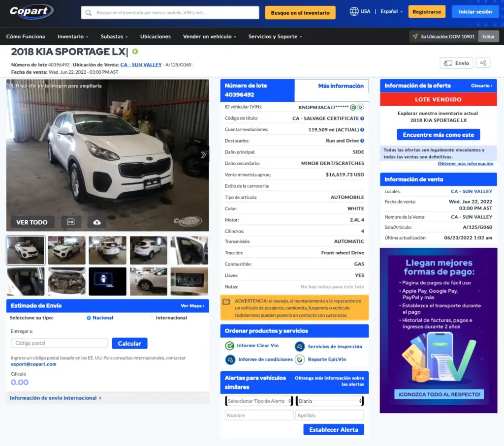The width and height of the screenshot is (504, 446).
Task: Click the Registrarse button
Action: click(x=427, y=12)
